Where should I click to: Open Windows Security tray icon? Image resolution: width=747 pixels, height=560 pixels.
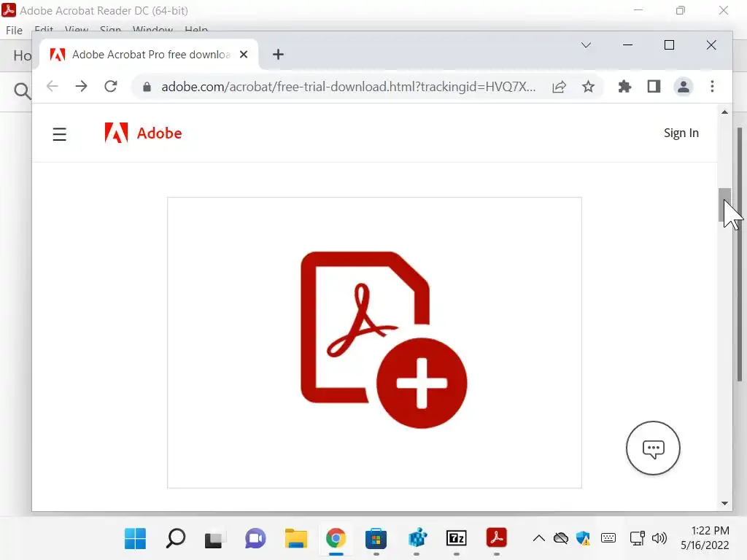pyautogui.click(x=583, y=539)
